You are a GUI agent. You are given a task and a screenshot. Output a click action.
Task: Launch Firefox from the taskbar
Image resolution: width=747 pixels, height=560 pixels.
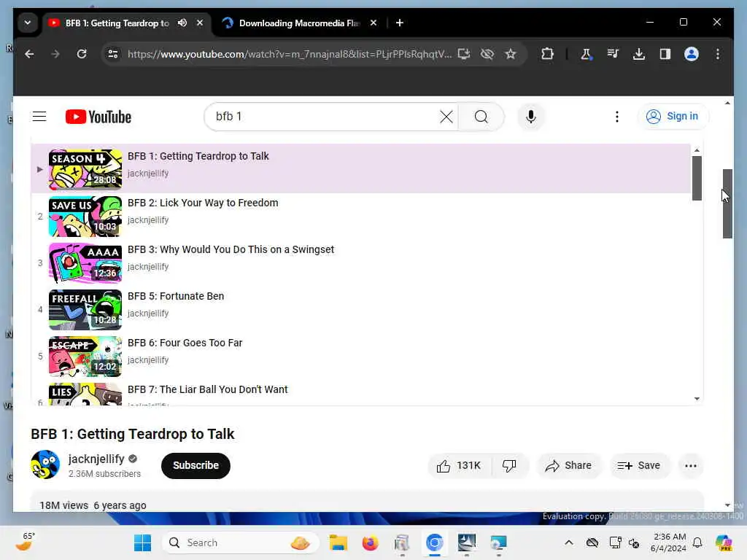[x=370, y=542]
